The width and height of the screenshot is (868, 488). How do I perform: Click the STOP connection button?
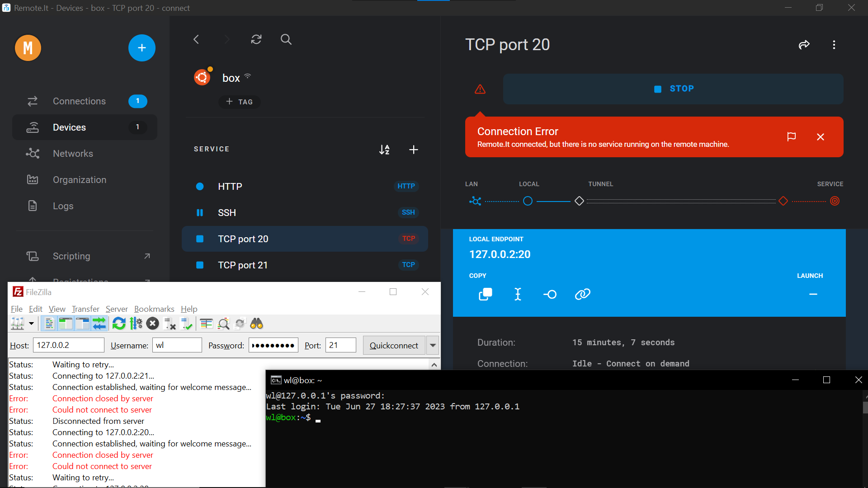click(673, 89)
